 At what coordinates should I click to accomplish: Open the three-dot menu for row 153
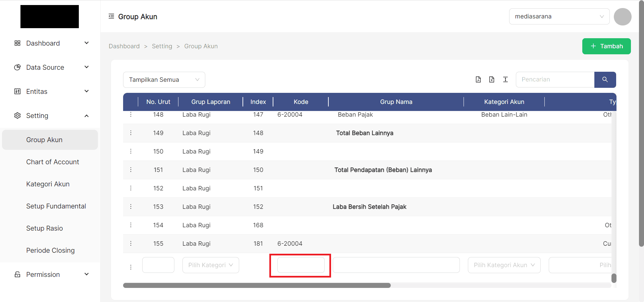click(131, 207)
